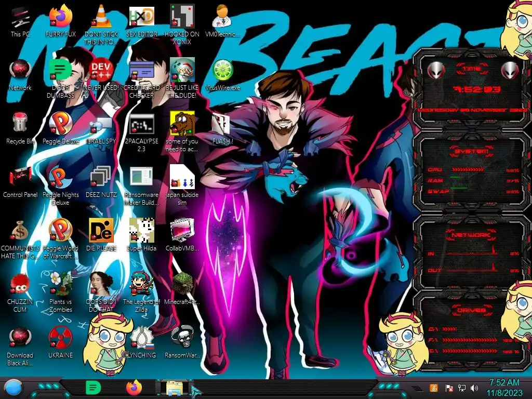Viewport: 532px width, 399px height.
Task: Open the UKRAINE radiation icon shortcut
Action: coord(60,343)
